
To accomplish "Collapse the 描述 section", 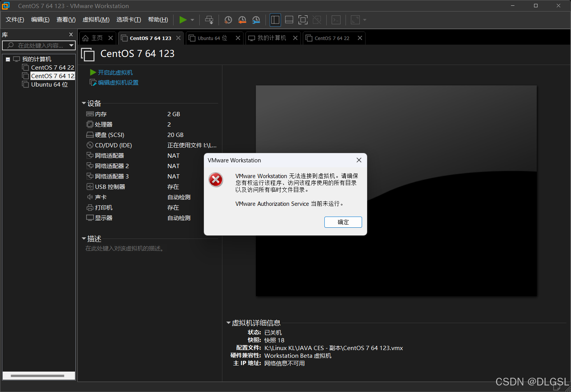I will [84, 239].
